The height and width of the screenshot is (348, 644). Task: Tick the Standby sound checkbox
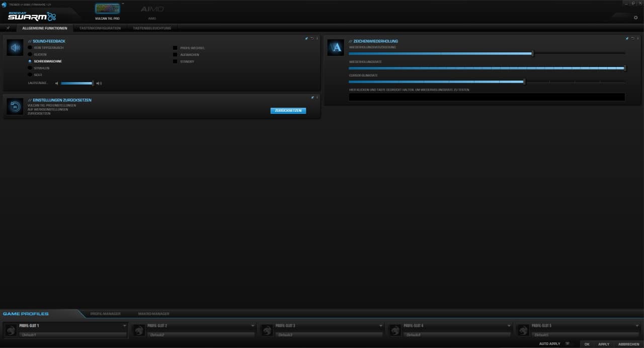coord(175,61)
